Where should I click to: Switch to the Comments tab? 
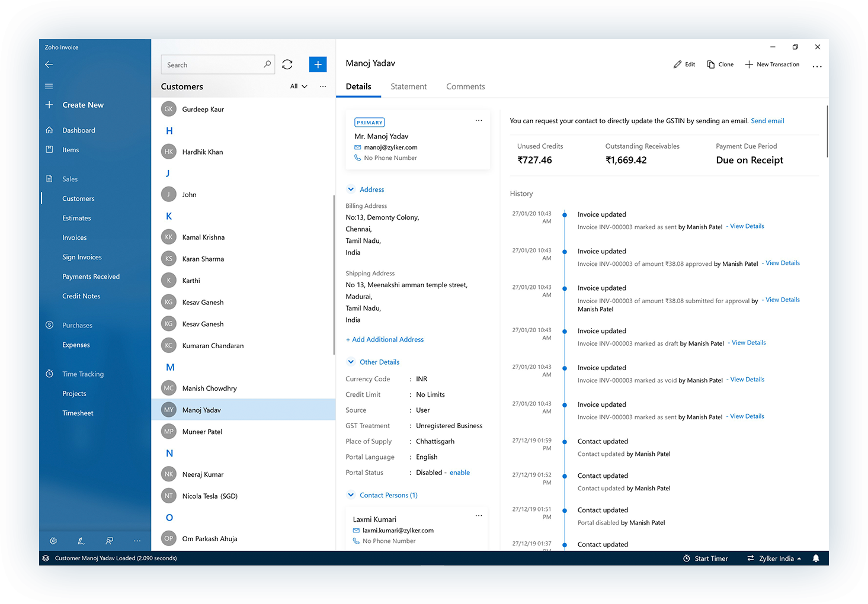point(465,86)
